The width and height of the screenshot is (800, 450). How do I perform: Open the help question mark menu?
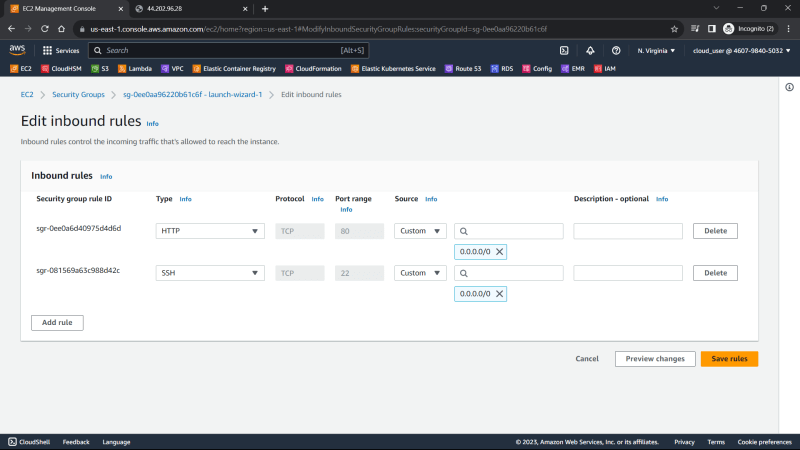click(x=616, y=51)
